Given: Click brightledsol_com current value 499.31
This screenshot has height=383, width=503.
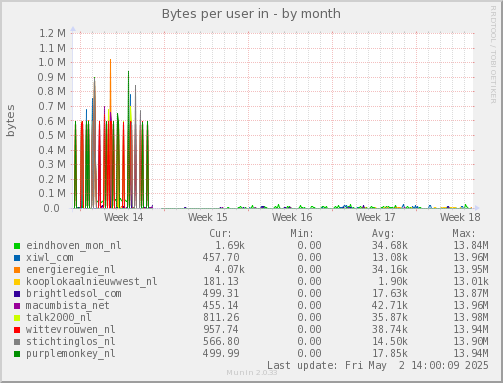Looking at the screenshot, I should [x=221, y=294].
